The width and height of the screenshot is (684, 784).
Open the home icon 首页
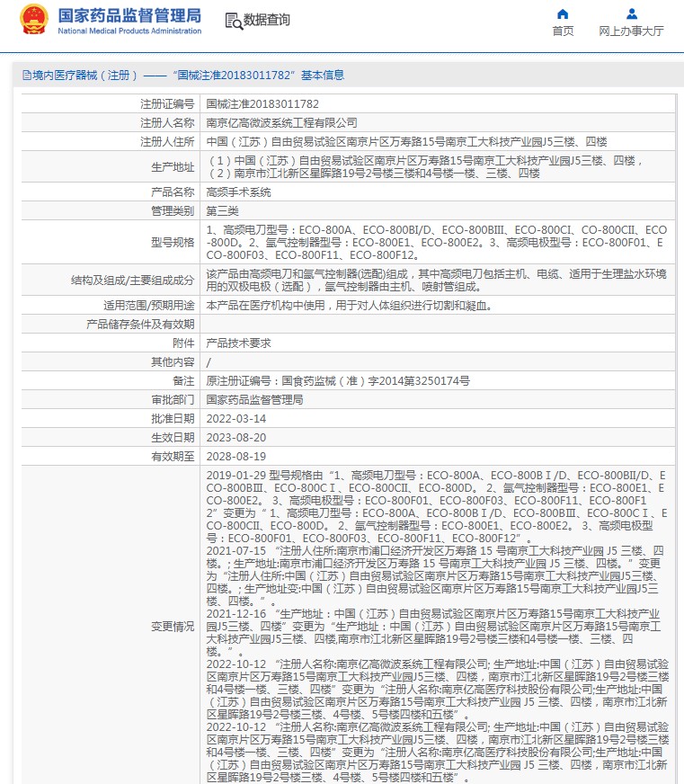pos(563,13)
